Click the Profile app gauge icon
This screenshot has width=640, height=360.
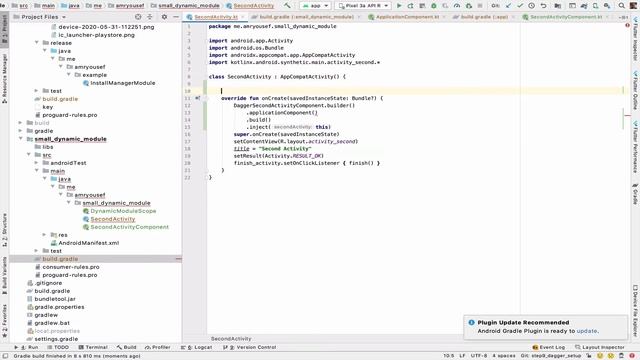[457, 6]
